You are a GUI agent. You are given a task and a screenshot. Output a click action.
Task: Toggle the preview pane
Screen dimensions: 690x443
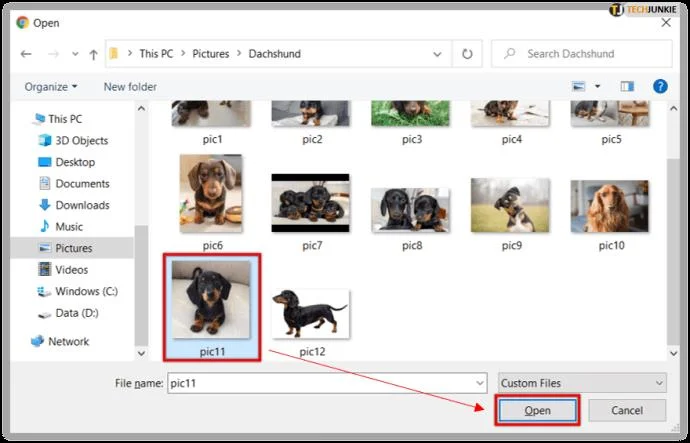(627, 86)
